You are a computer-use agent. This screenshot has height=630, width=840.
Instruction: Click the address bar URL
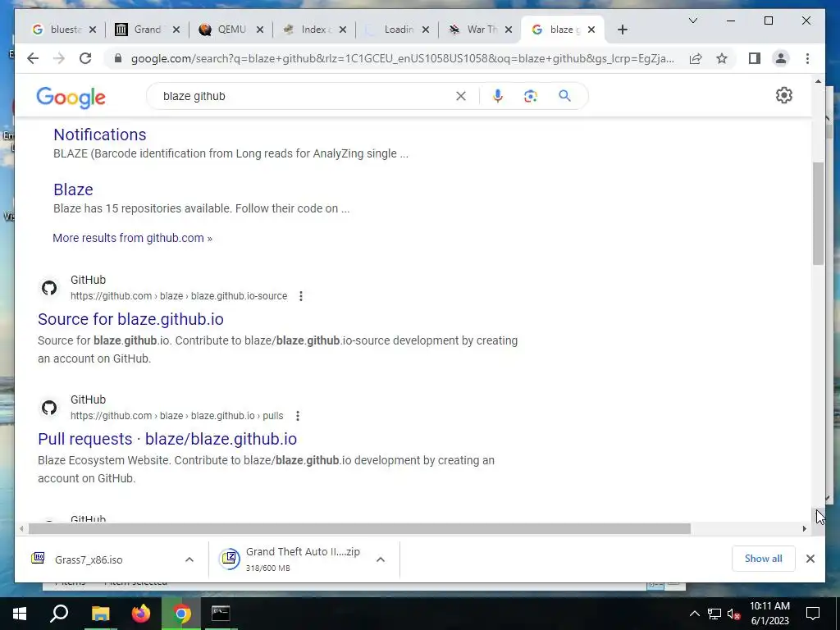402,58
